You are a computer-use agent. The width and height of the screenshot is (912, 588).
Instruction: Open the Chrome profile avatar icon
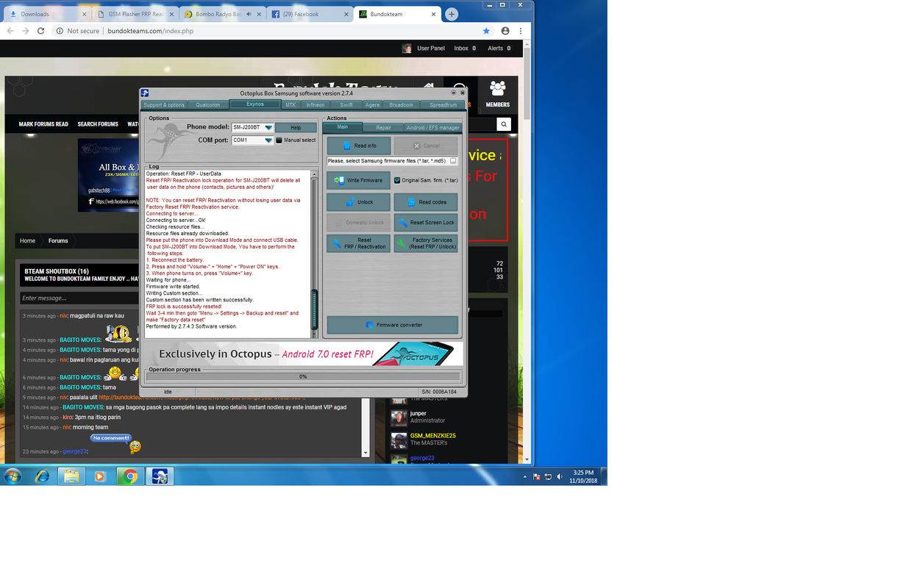[x=505, y=31]
